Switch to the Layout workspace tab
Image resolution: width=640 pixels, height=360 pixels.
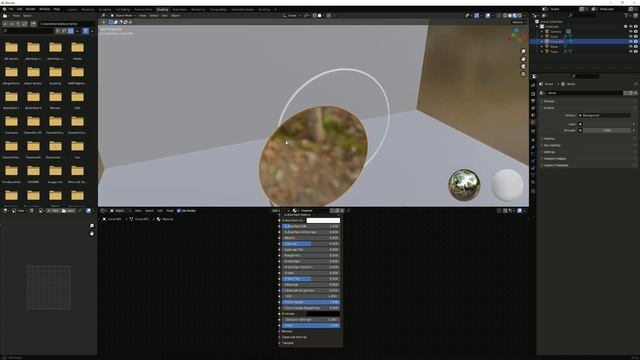pos(72,9)
